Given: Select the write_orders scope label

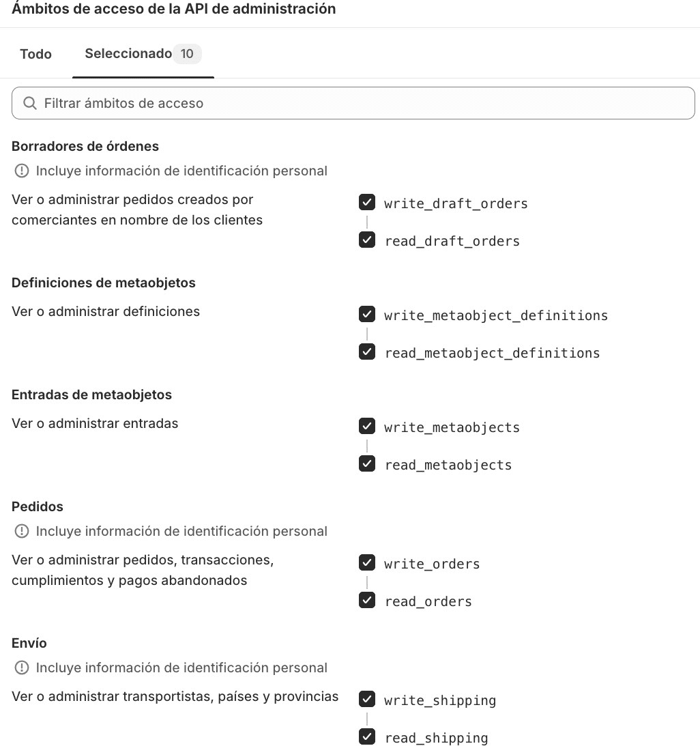Looking at the screenshot, I should click(432, 564).
